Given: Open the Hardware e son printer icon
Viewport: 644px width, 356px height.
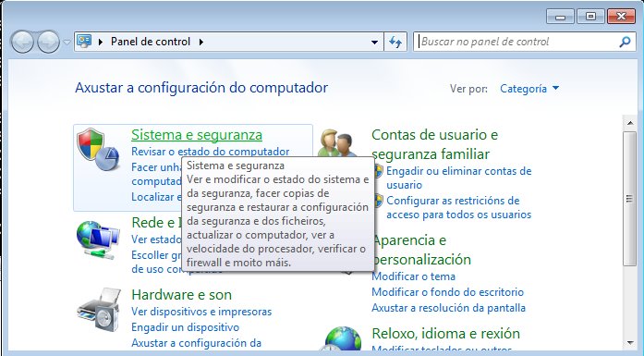Looking at the screenshot, I should (x=99, y=310).
